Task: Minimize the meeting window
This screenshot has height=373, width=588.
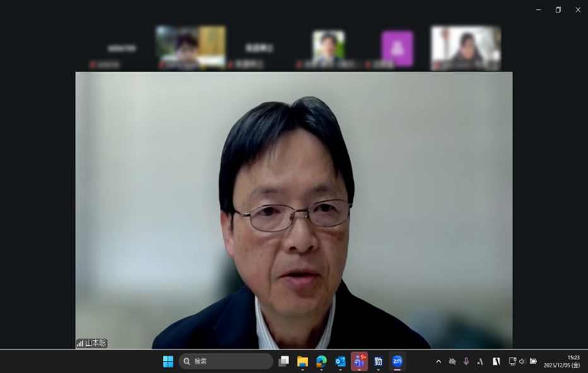Action: (x=538, y=10)
